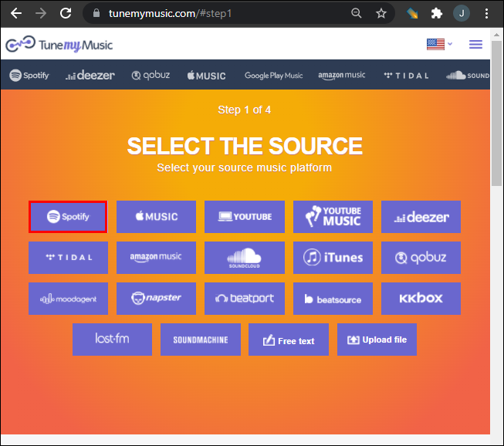Select the TIDAL source tile
The width and height of the screenshot is (504, 446).
tap(68, 258)
